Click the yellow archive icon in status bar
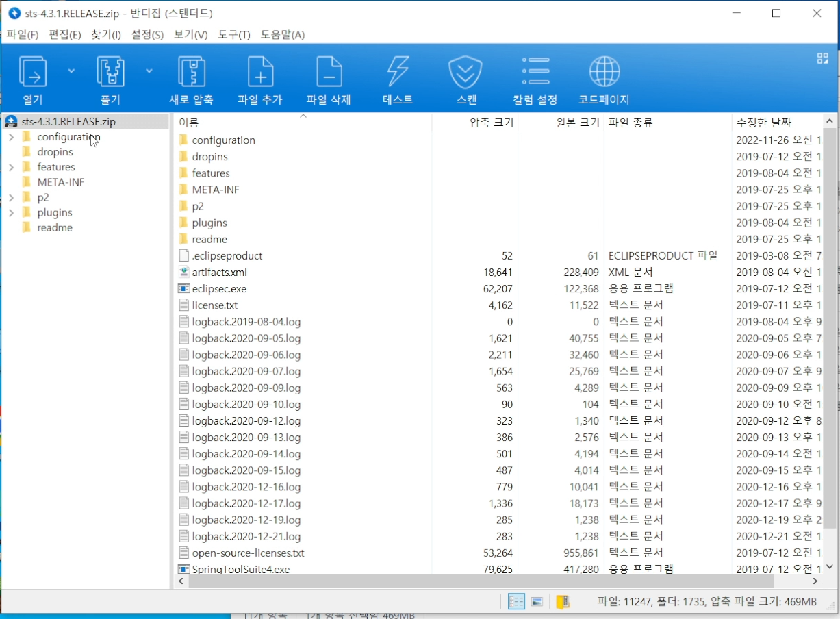840x619 pixels. tap(563, 602)
